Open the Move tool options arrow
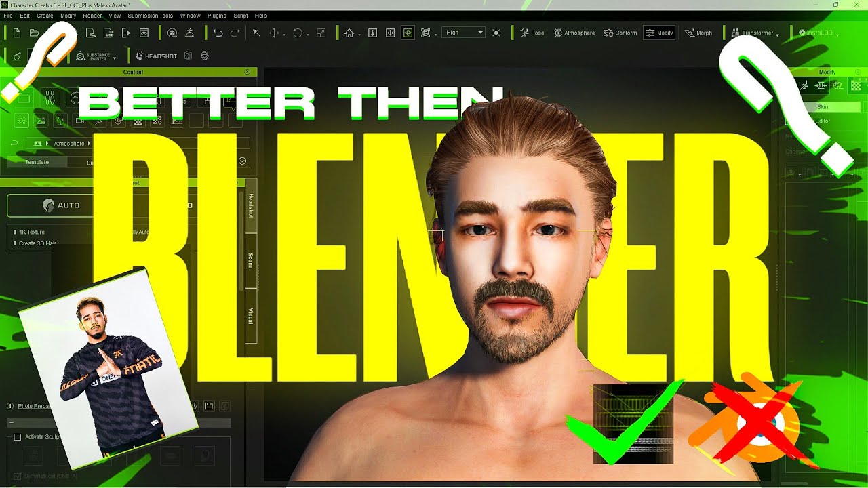The height and width of the screenshot is (488, 868). click(284, 34)
